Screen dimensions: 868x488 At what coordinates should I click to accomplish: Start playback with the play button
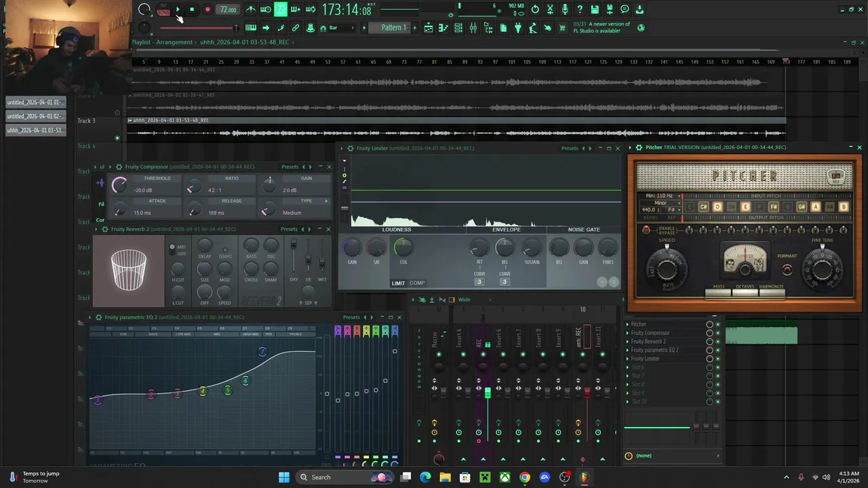click(x=178, y=9)
